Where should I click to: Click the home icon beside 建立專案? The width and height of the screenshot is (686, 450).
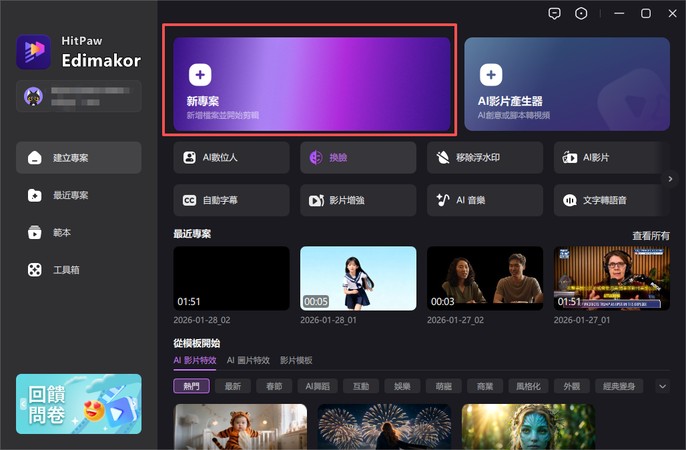[35, 157]
